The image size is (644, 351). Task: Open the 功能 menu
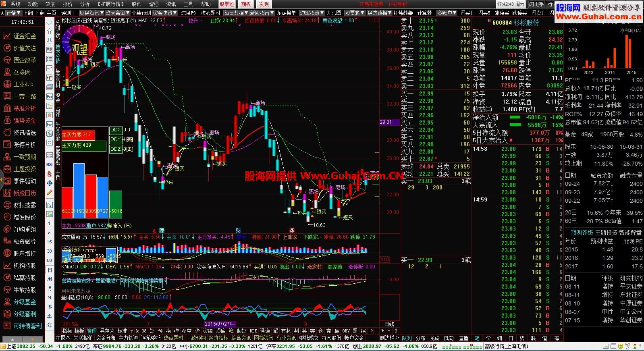(33, 4)
